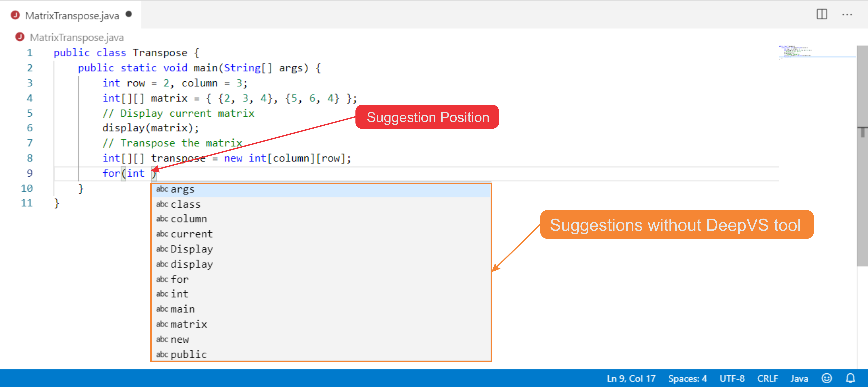The width and height of the screenshot is (868, 387).
Task: Click 'display(matrix);' on line 6
Action: (151, 128)
